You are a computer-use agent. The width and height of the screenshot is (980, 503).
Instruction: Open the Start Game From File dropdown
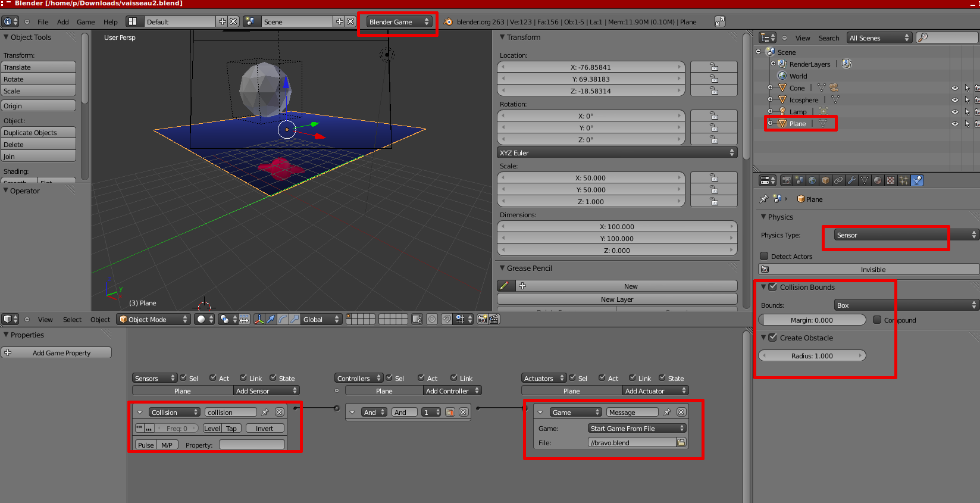click(x=637, y=428)
